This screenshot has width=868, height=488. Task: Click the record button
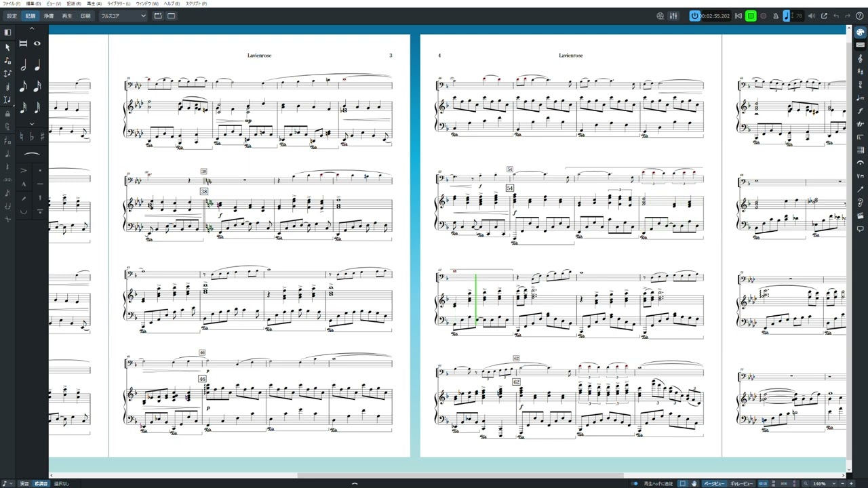[764, 16]
